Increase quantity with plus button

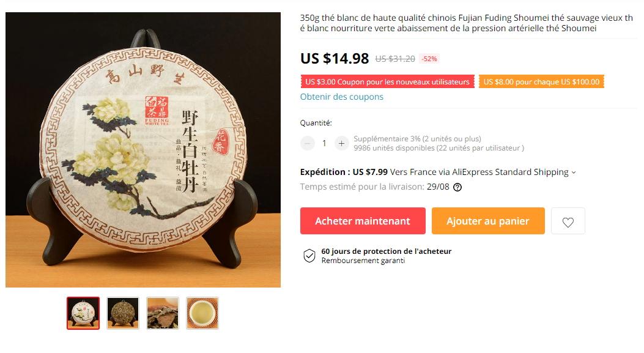pyautogui.click(x=341, y=143)
